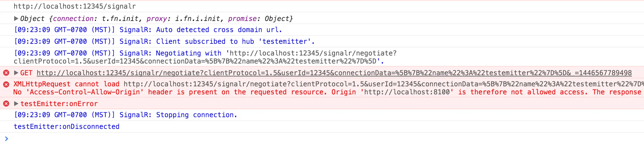
Task: Click the testEmitter:onDisconnected log message
Action: click(x=66, y=127)
